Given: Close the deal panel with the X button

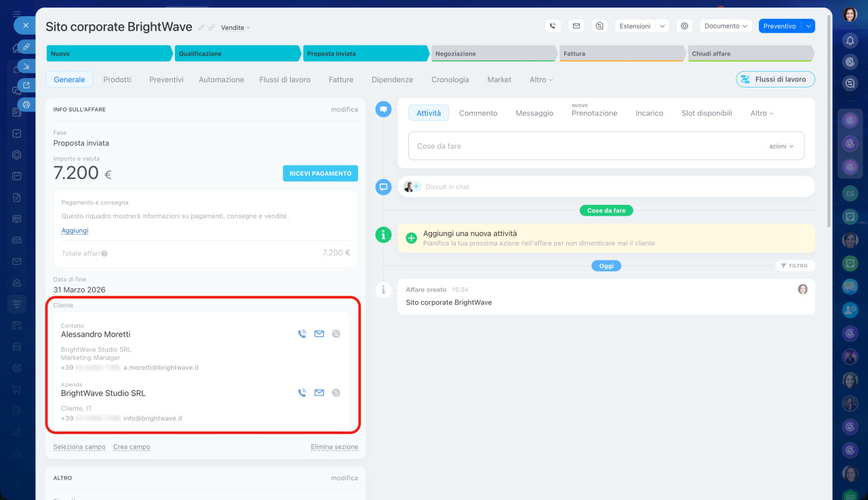Looking at the screenshot, I should click(25, 25).
